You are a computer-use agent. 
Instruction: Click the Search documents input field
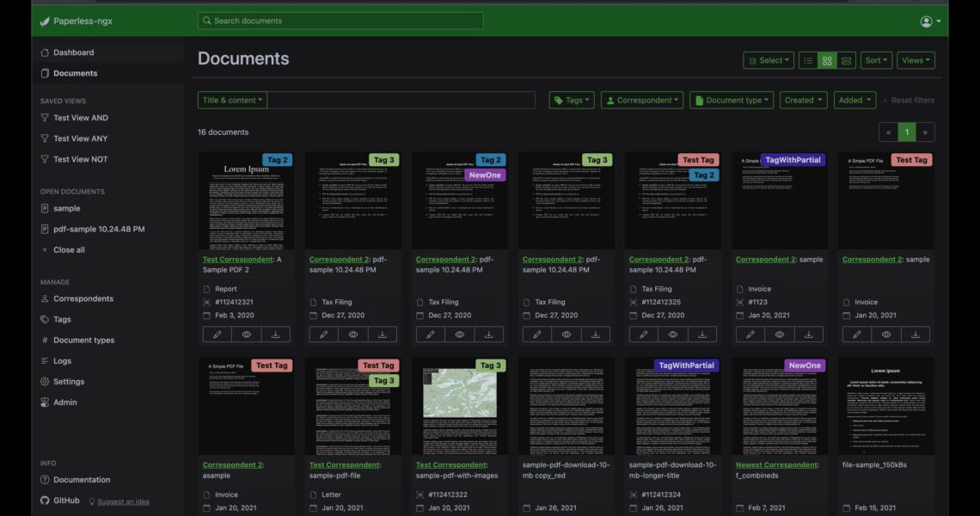[340, 21]
